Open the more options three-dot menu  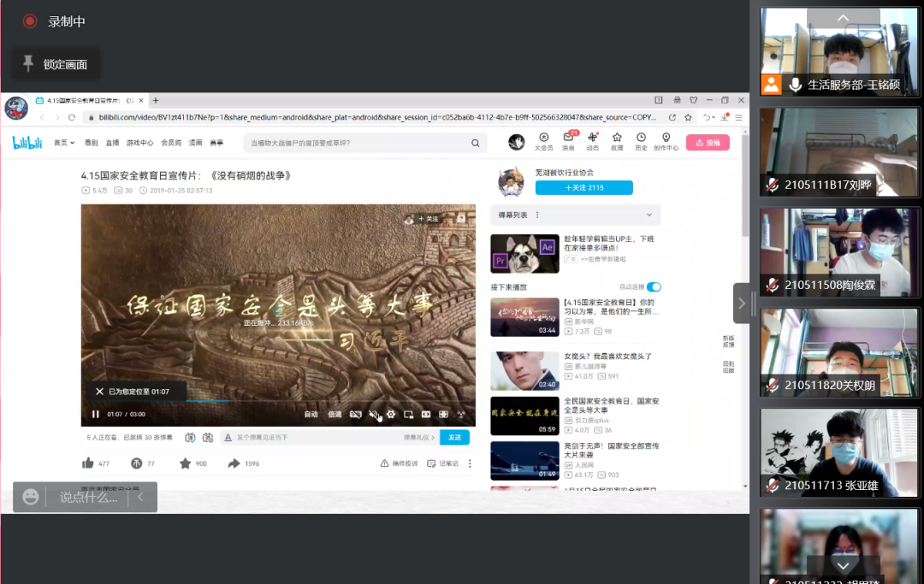pyautogui.click(x=470, y=463)
